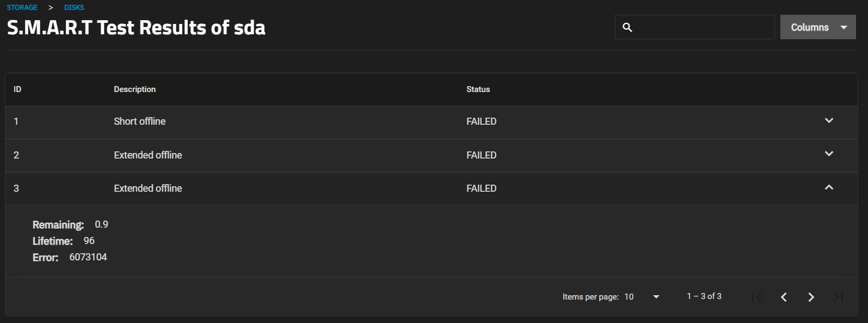Go to first page of results
This screenshot has height=323, width=868.
pos(756,297)
